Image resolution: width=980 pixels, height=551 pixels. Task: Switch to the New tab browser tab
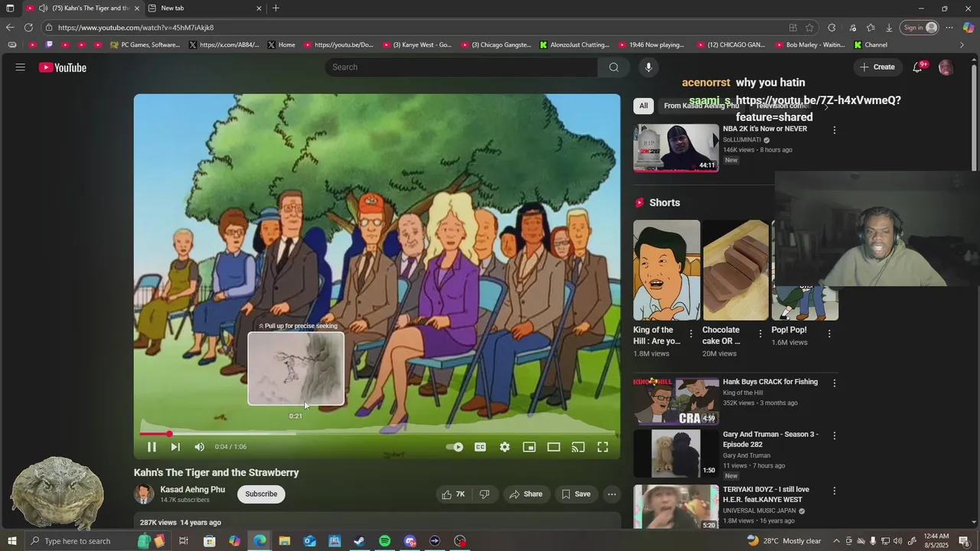point(205,8)
